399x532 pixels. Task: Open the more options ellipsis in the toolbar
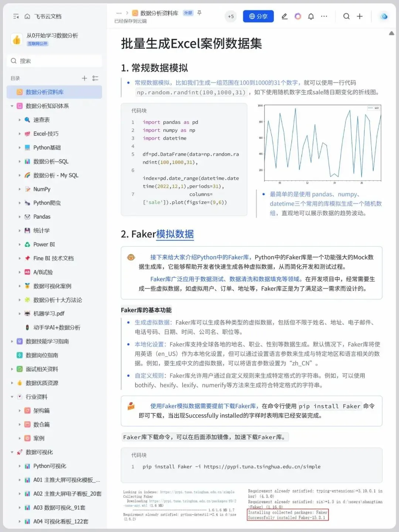[x=324, y=16]
